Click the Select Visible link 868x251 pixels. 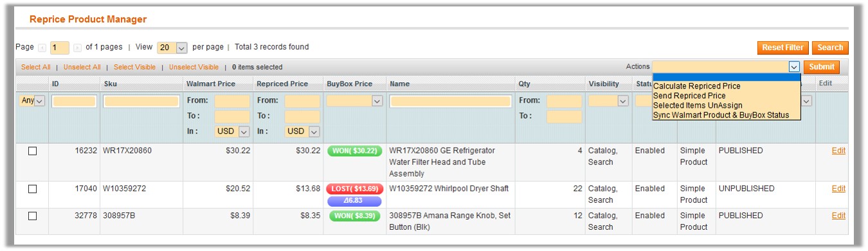134,67
